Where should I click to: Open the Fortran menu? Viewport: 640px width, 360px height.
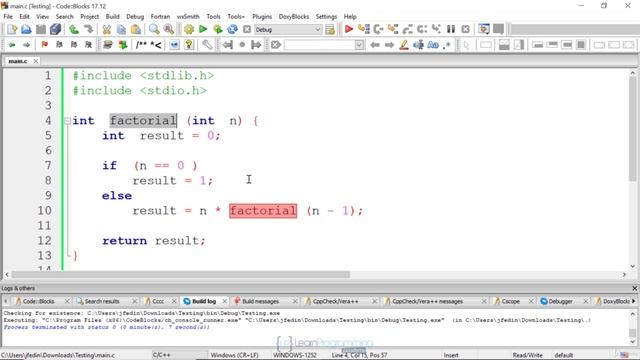[160, 17]
